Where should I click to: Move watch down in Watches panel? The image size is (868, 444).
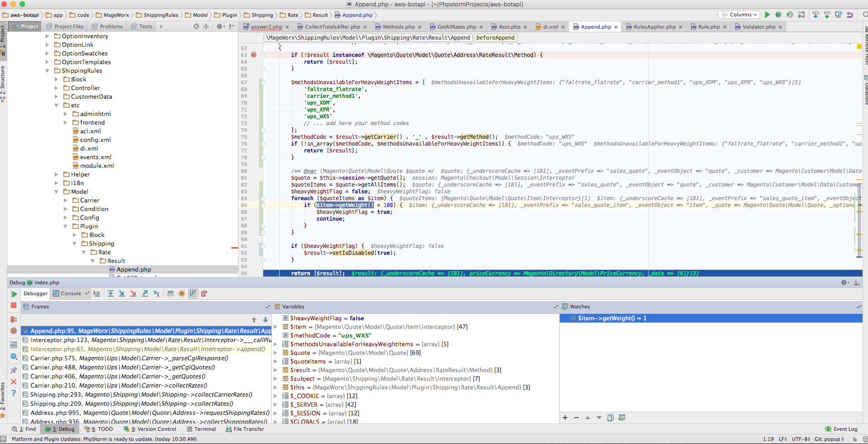click(x=599, y=418)
